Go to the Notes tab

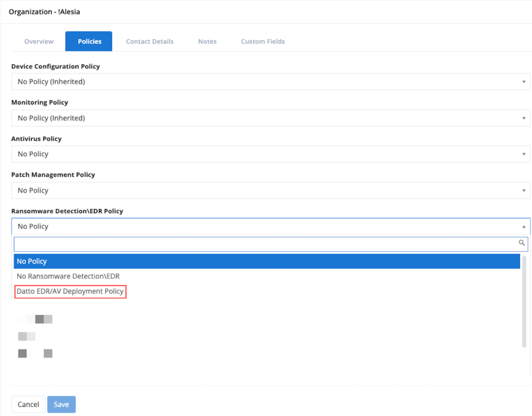207,41
